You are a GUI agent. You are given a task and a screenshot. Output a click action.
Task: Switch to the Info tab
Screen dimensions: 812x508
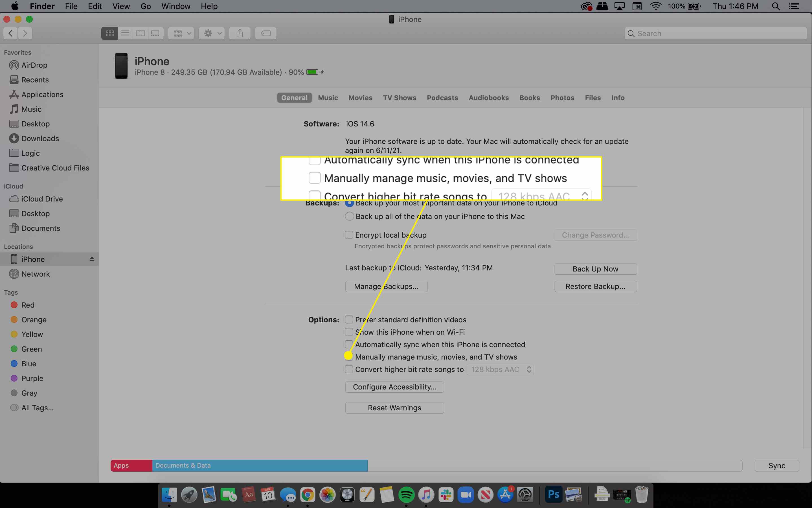point(618,98)
